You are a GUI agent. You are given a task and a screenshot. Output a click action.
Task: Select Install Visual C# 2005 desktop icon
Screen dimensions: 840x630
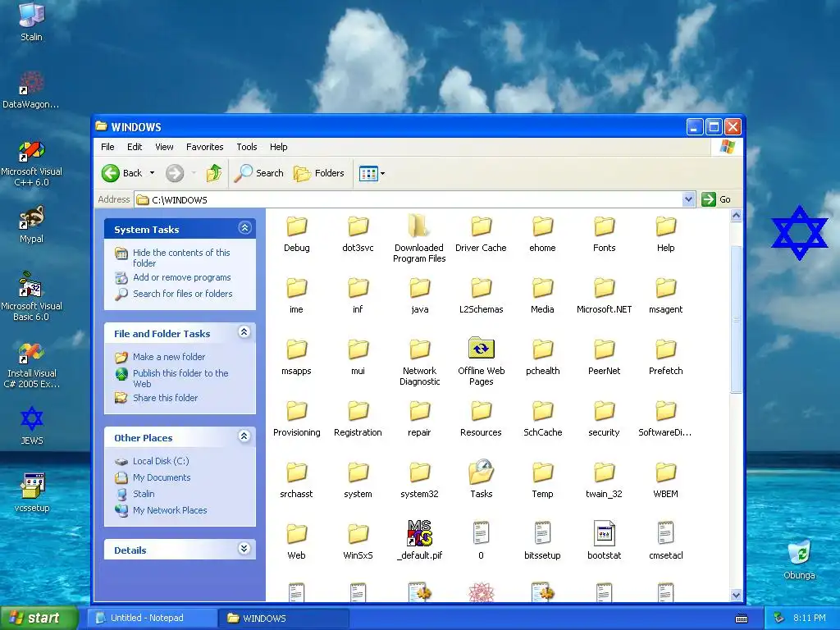click(32, 365)
